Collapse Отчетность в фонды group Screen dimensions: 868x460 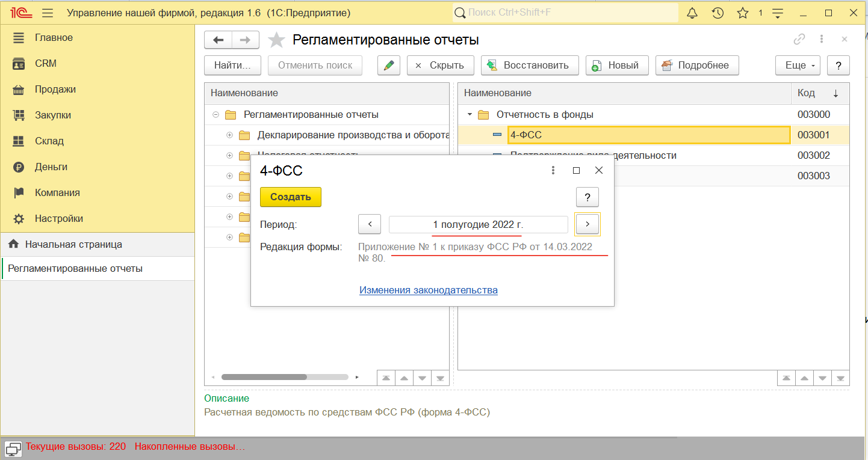(x=470, y=114)
